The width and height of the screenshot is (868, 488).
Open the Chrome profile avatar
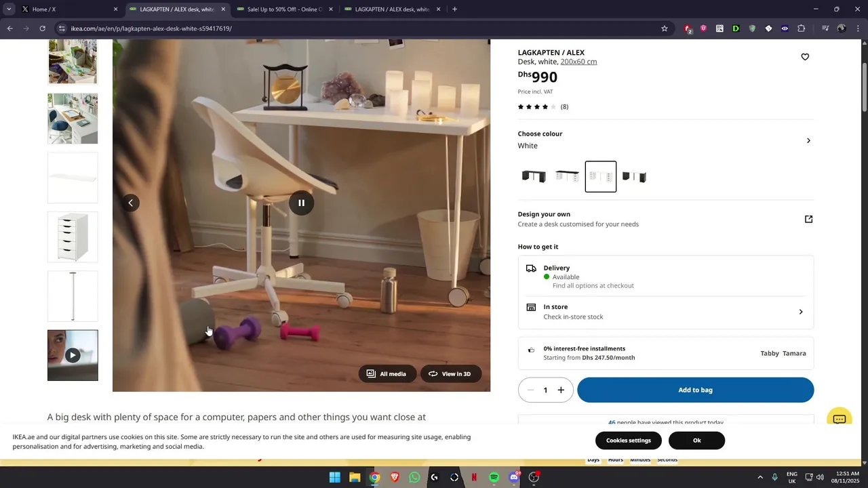(x=842, y=28)
